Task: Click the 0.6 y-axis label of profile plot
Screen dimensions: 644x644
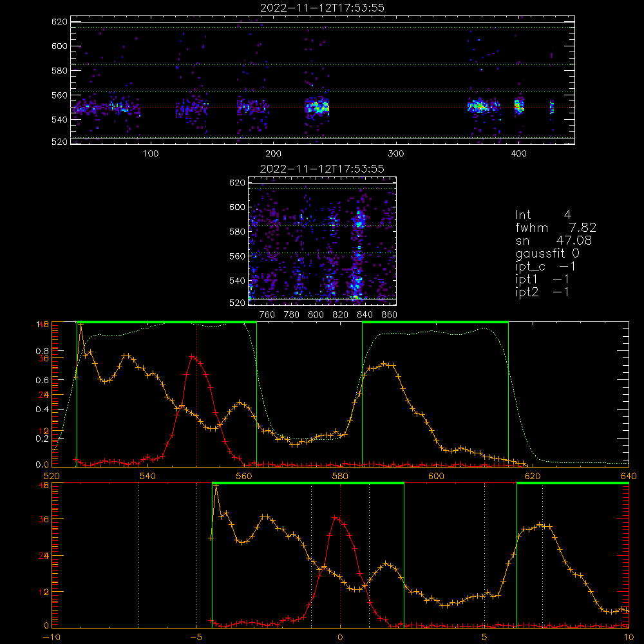Action: click(x=42, y=381)
